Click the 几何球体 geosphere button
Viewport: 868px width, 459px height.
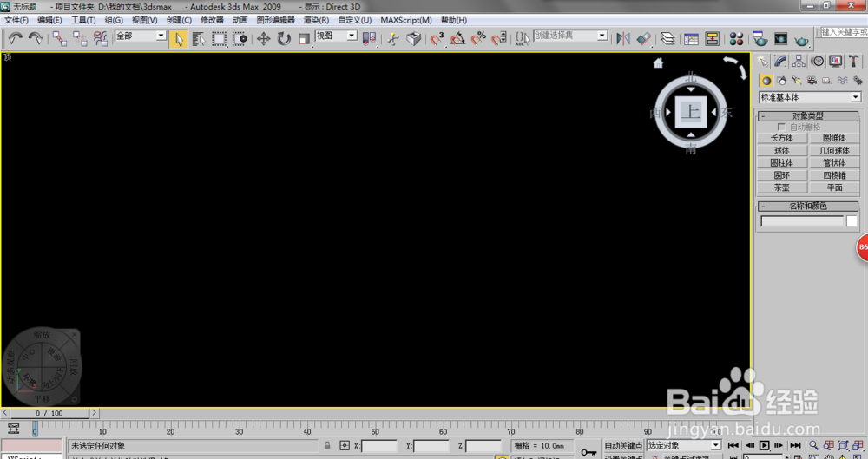pyautogui.click(x=834, y=151)
